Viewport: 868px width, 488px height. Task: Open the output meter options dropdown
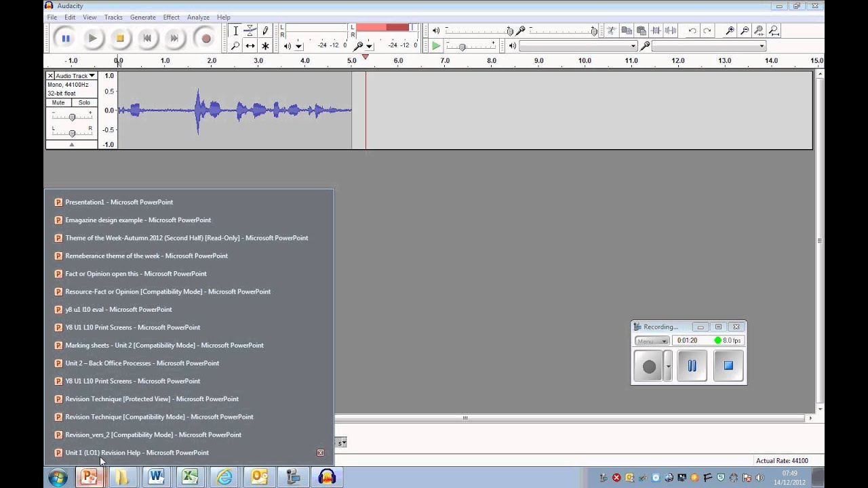click(299, 46)
